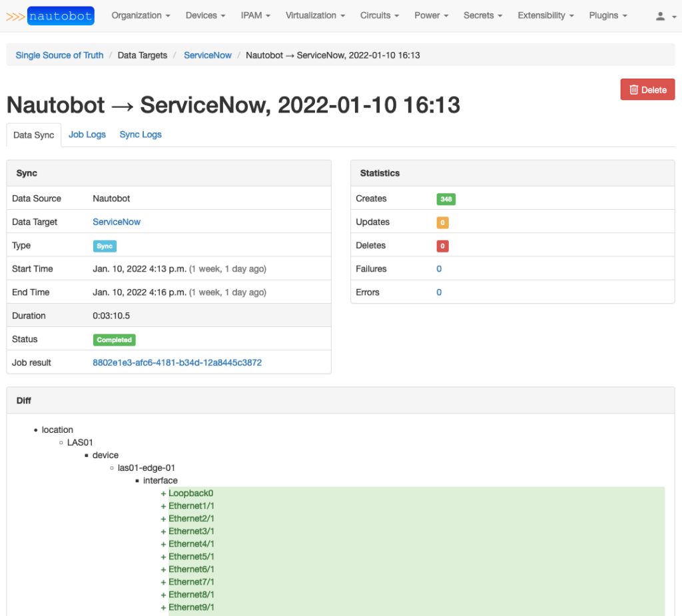Select the Ethernet9/1 diff entry
The height and width of the screenshot is (616, 682).
coord(191,607)
